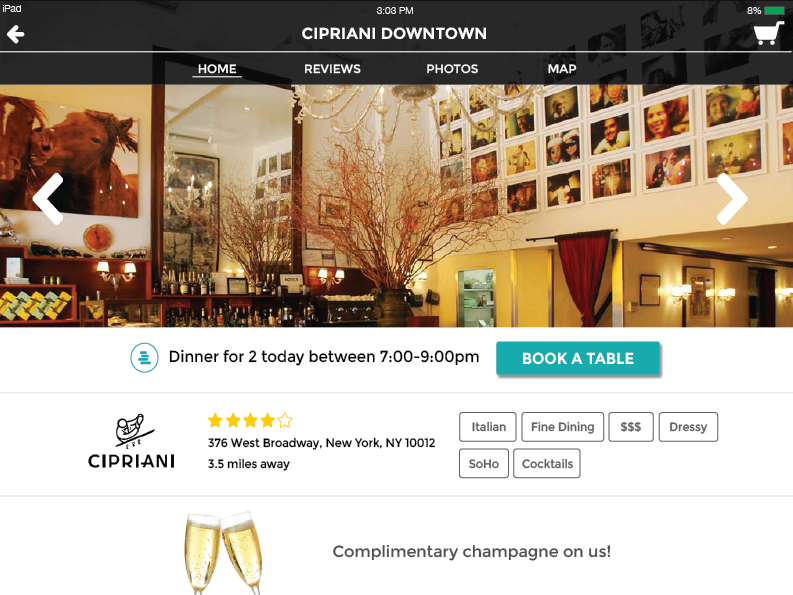Tap the 376 West Broadway address
The image size is (793, 595).
click(321, 443)
